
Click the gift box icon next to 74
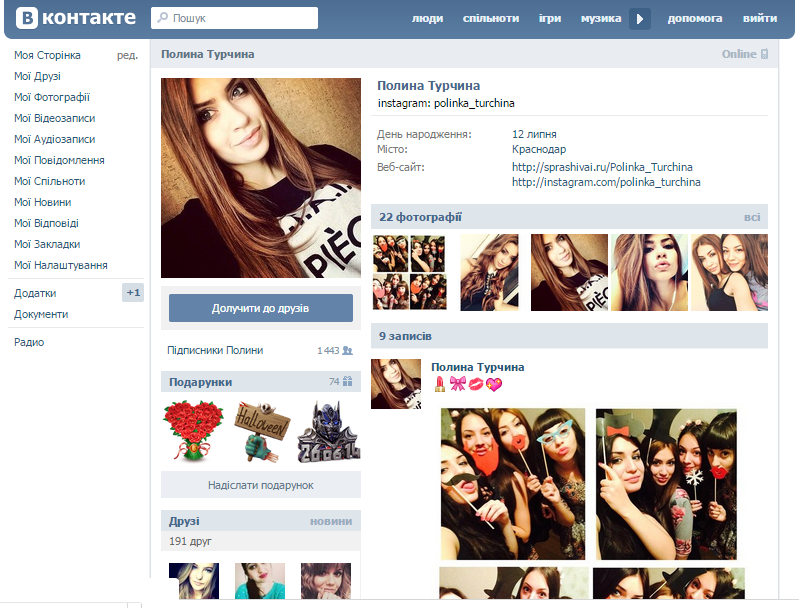pyautogui.click(x=348, y=382)
